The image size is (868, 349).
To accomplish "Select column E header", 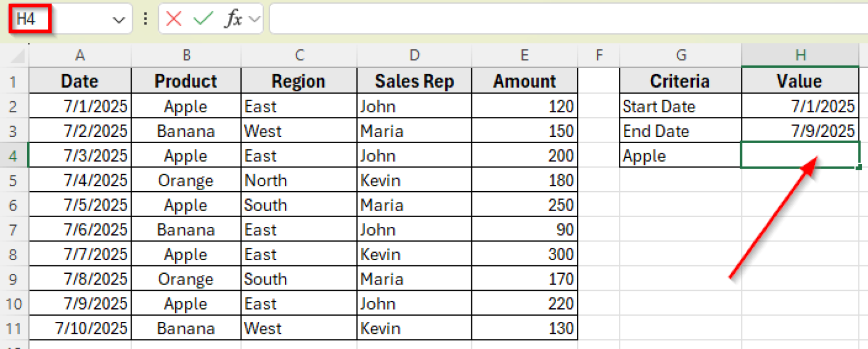I will pos(524,55).
